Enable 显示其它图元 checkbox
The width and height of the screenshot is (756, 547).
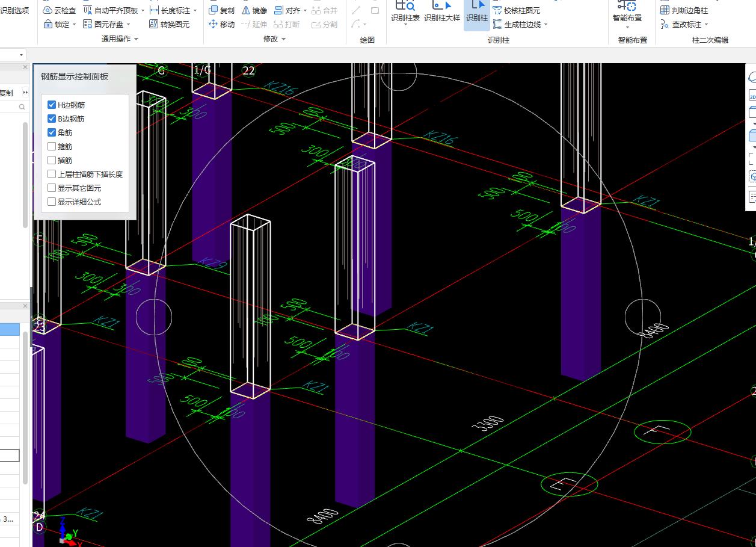click(52, 188)
